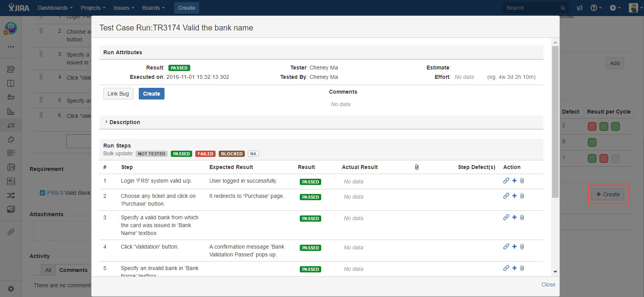Click the link icon in step 5 row
The width and height of the screenshot is (644, 297).
pos(506,268)
